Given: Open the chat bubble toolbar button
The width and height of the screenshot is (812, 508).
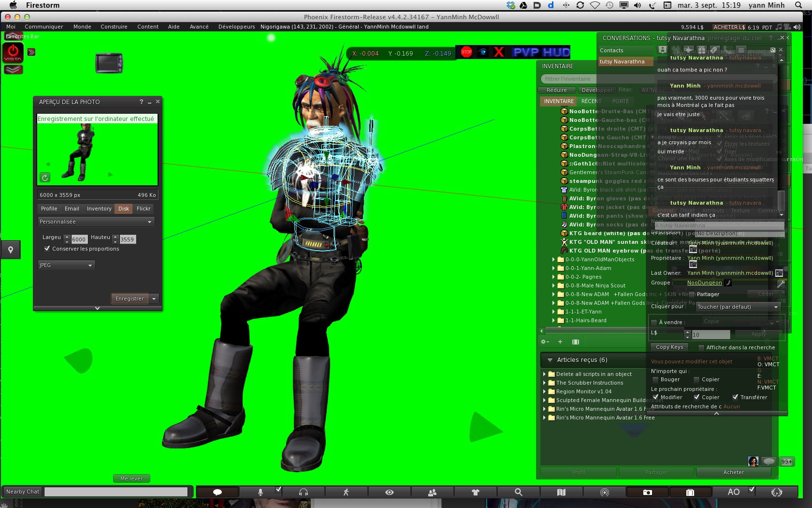Looking at the screenshot, I should (x=217, y=492).
